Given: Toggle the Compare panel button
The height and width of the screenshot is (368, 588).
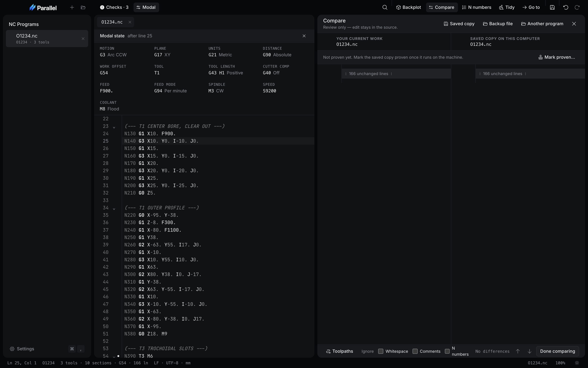Looking at the screenshot, I should [442, 7].
